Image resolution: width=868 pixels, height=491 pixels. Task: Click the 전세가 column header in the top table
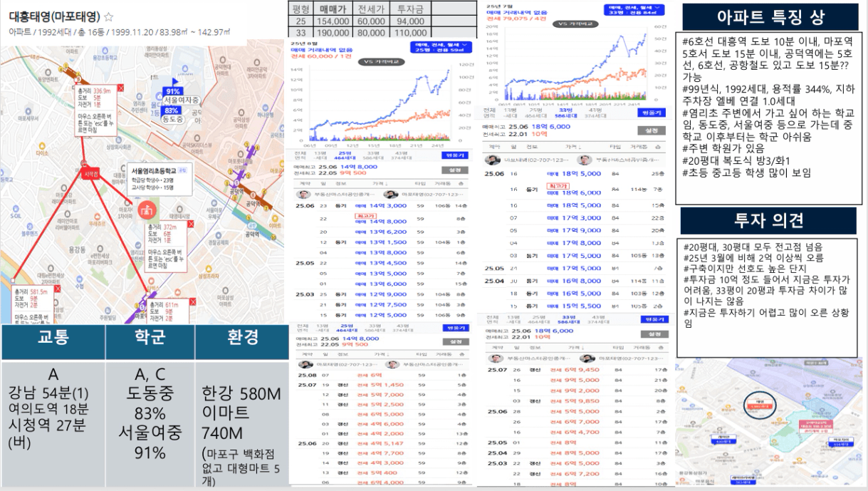point(372,9)
